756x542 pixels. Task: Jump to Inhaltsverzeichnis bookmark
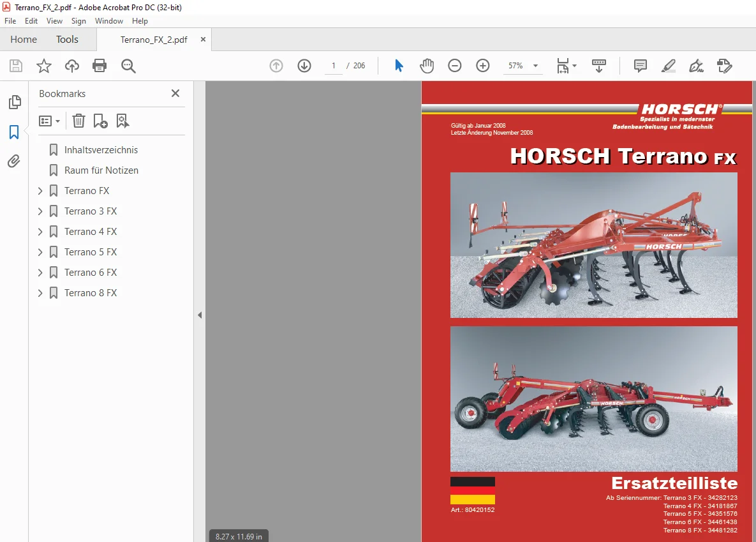click(101, 150)
